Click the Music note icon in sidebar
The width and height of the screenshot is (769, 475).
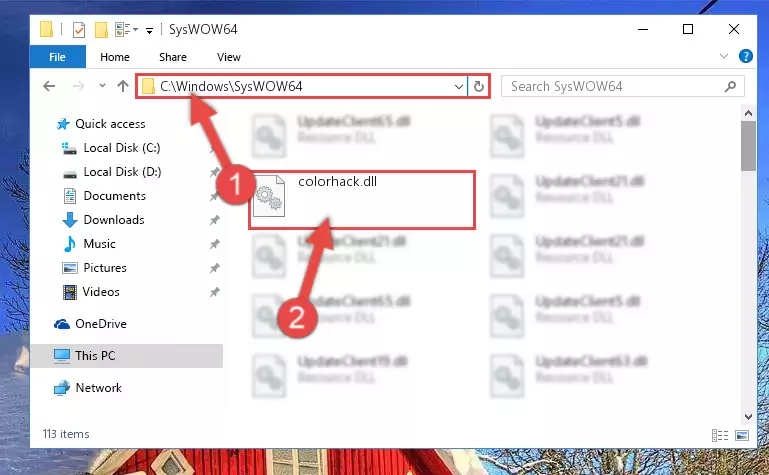pyautogui.click(x=70, y=244)
